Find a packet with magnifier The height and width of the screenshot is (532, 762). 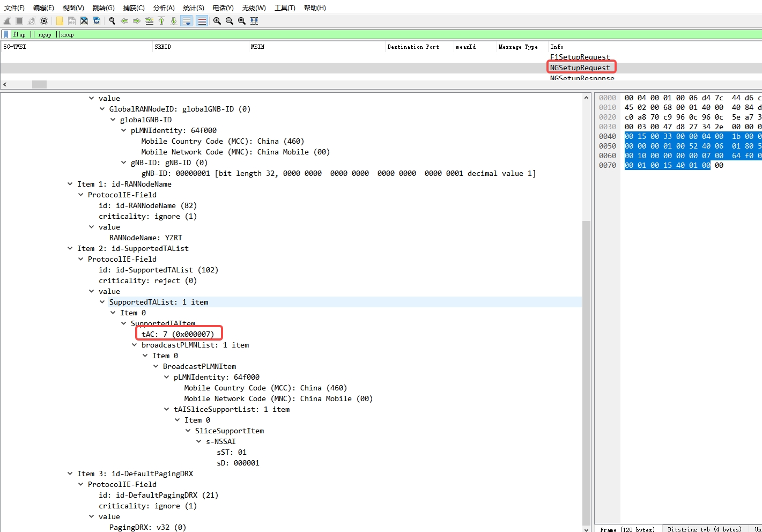(112, 21)
